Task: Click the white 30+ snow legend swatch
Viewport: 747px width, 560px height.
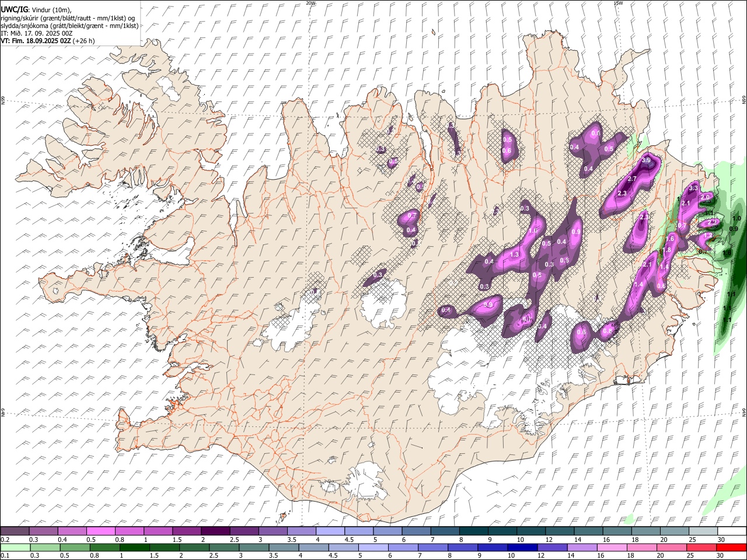Action: [732, 531]
